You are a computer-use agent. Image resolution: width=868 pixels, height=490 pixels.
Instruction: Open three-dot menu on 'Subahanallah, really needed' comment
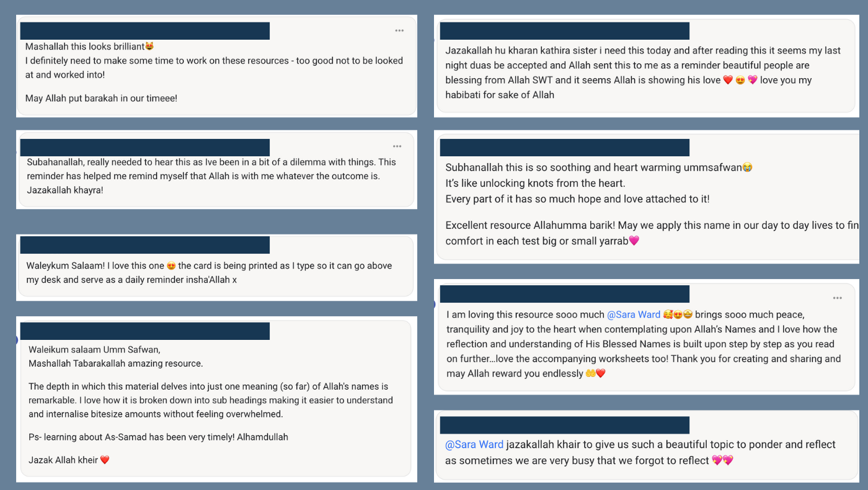point(397,146)
